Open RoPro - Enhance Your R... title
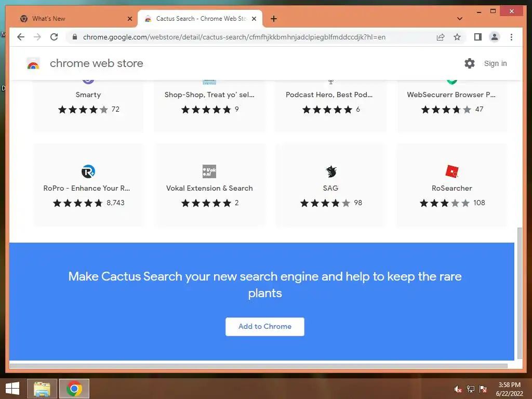The width and height of the screenshot is (532, 399). coord(87,188)
